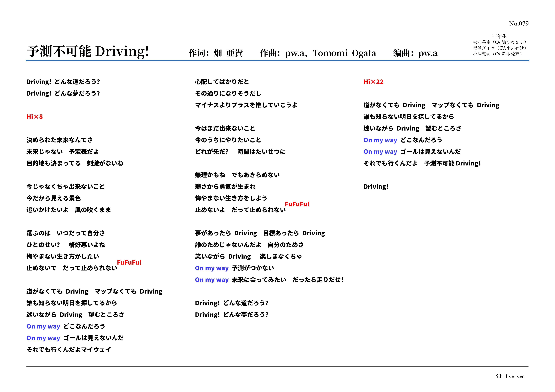Click the red Hi×8 call text

point(35,117)
